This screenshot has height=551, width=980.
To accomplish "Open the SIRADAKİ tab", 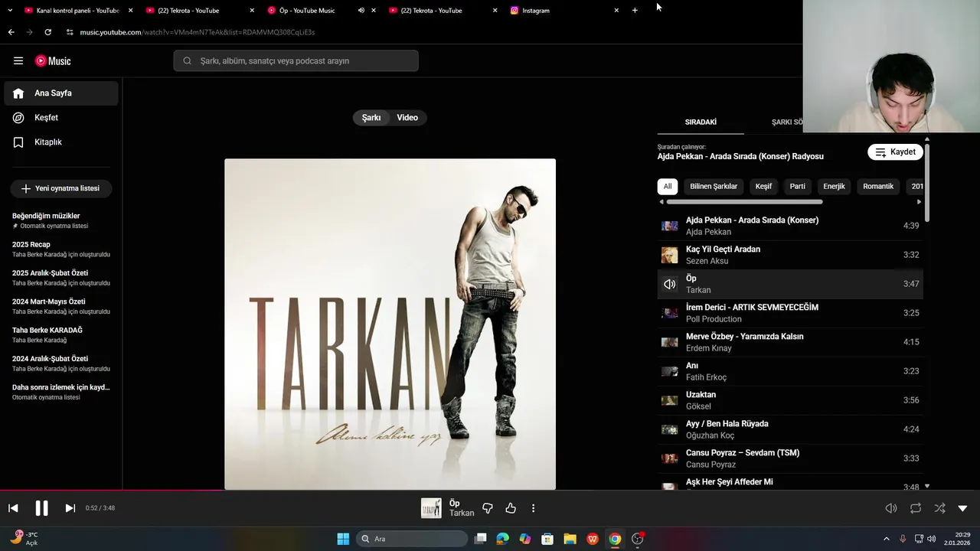I will coord(701,122).
